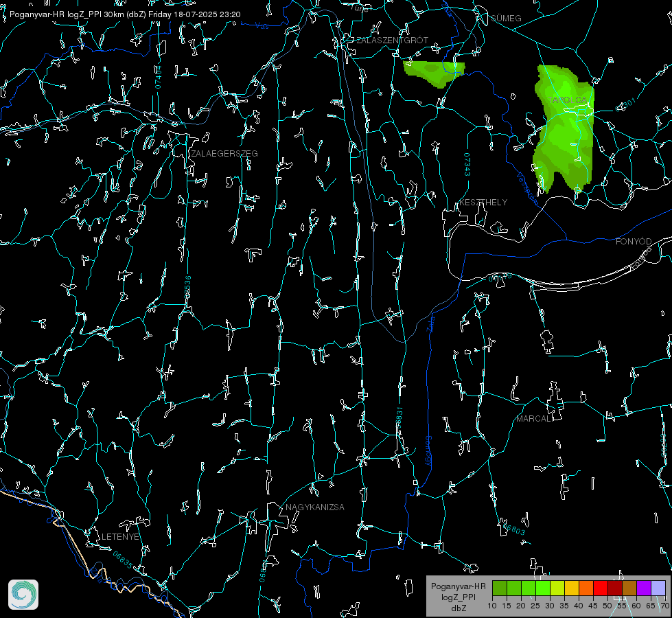672x618 pixels.
Task: Click the Zala boundary label
Action: 432,323
